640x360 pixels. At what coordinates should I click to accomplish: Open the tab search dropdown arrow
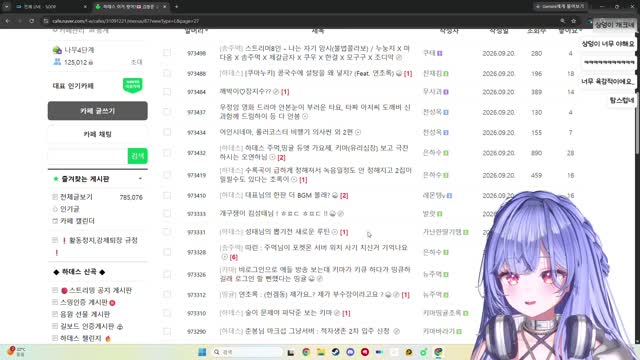click(6, 7)
